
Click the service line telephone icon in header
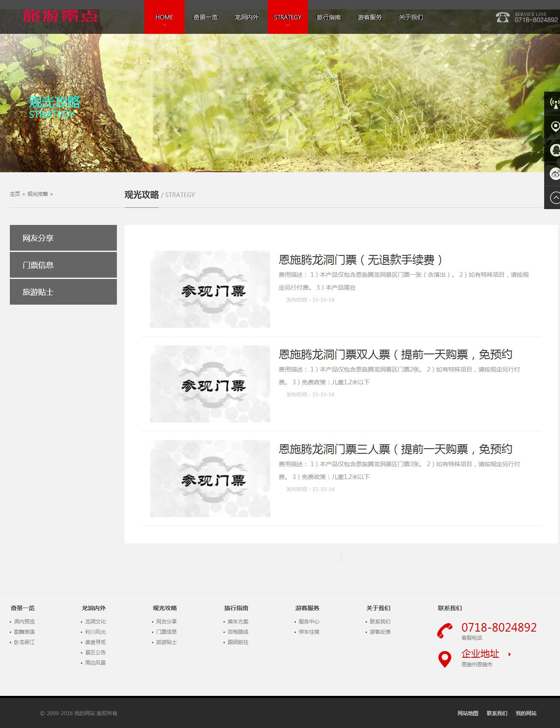(503, 17)
